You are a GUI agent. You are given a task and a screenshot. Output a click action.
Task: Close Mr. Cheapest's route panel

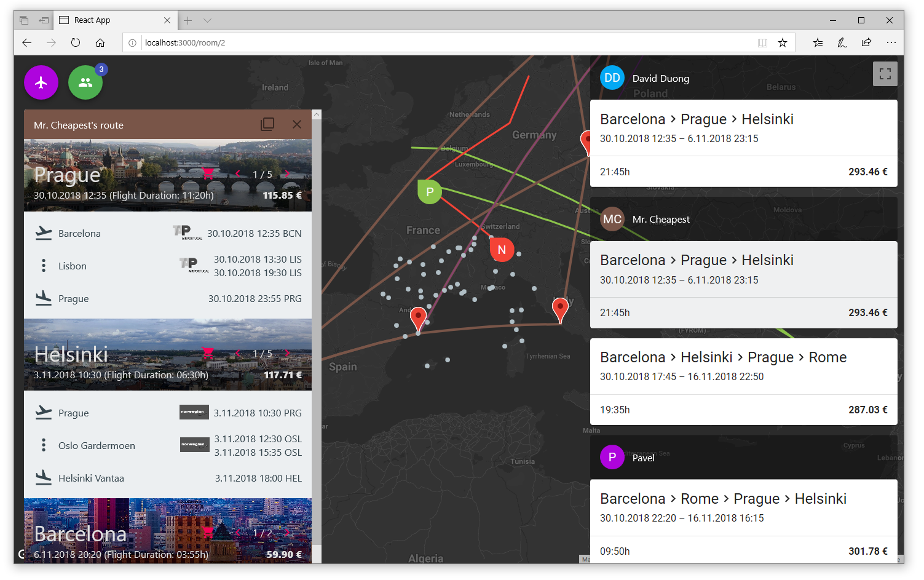(x=297, y=124)
